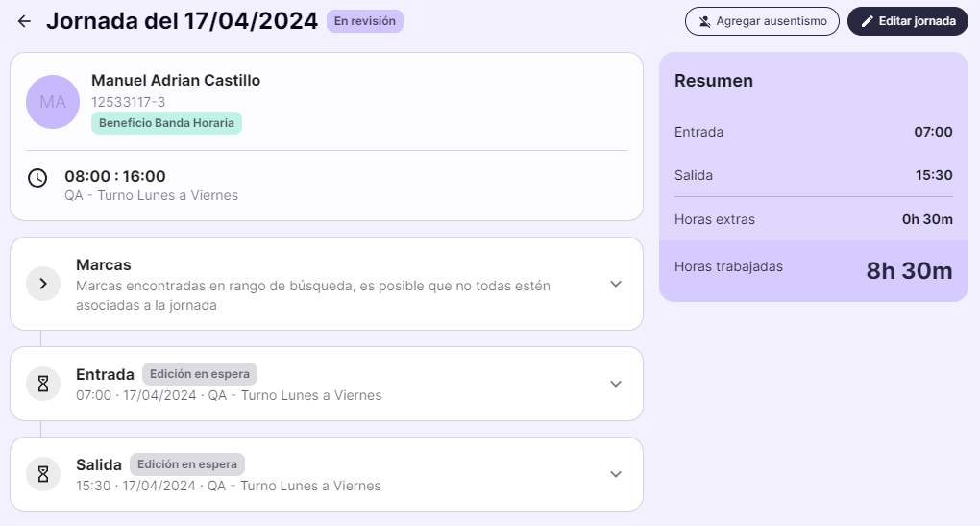Expand the Entrada details chevron
This screenshot has width=980, height=526.
[x=616, y=384]
